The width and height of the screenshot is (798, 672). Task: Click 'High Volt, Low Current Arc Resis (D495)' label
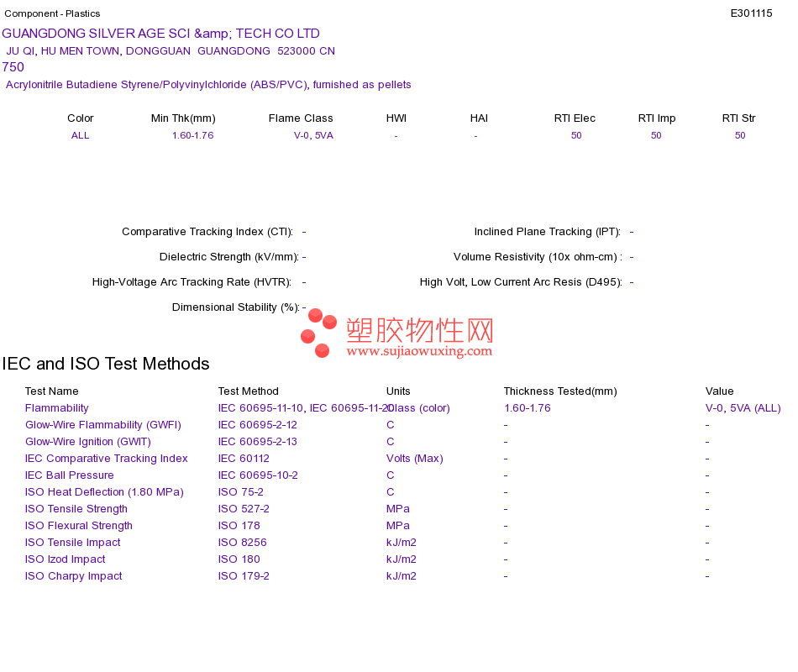coord(520,282)
